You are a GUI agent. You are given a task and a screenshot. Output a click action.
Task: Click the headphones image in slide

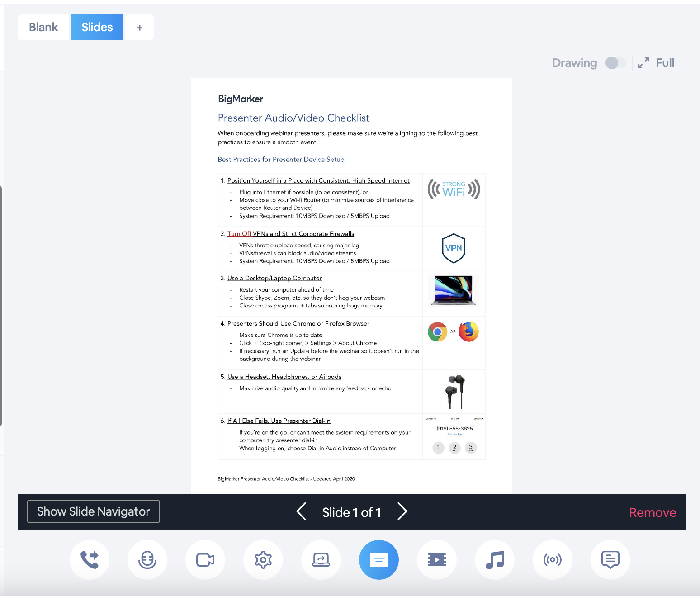(x=455, y=392)
